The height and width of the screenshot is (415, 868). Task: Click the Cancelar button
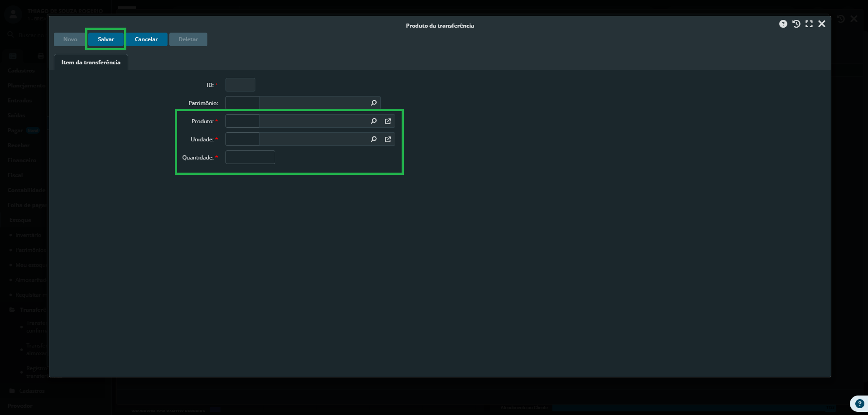146,39
